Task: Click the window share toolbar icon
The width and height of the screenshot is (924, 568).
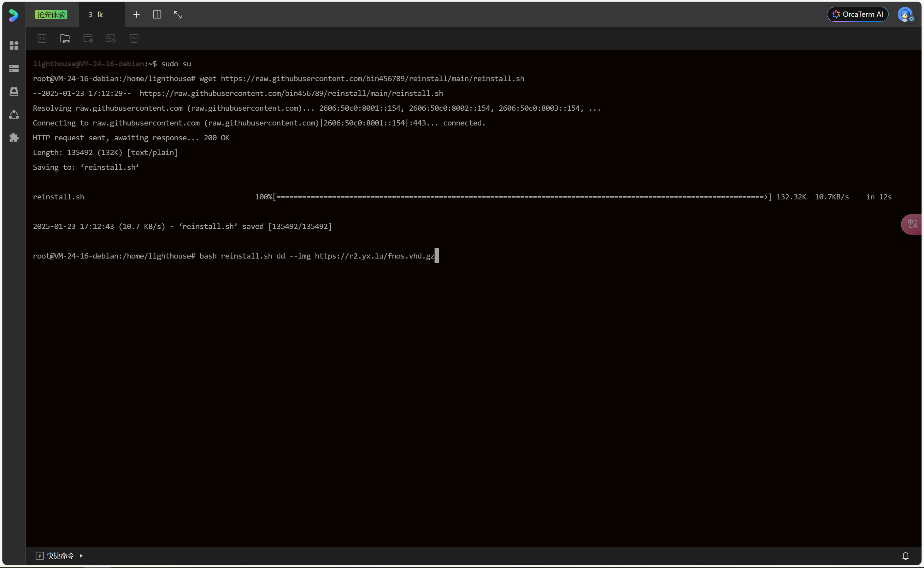Action: [x=88, y=38]
